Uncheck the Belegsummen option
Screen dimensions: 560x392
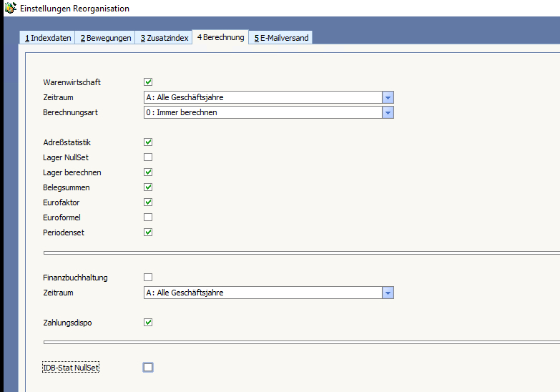pos(148,187)
